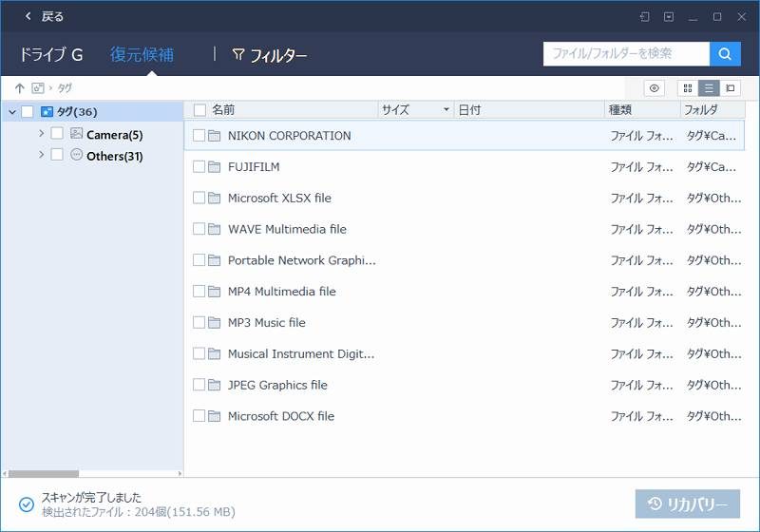Collapse the タグ(36) root node
The image size is (760, 532).
[x=11, y=112]
